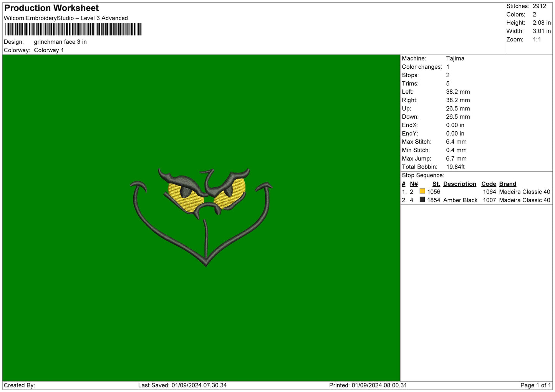Click the design name 'grinchman face 3 in'

60,42
